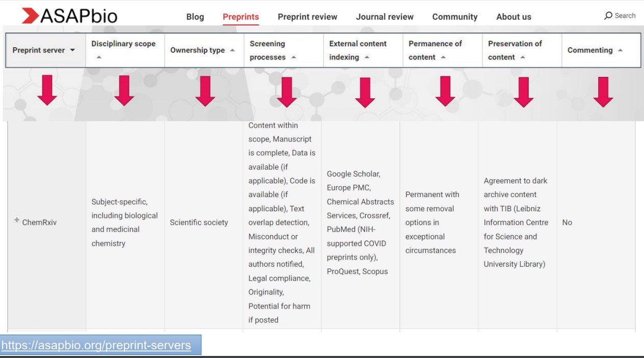The width and height of the screenshot is (644, 358).
Task: Sort by Preprint server column
Action: (x=44, y=50)
